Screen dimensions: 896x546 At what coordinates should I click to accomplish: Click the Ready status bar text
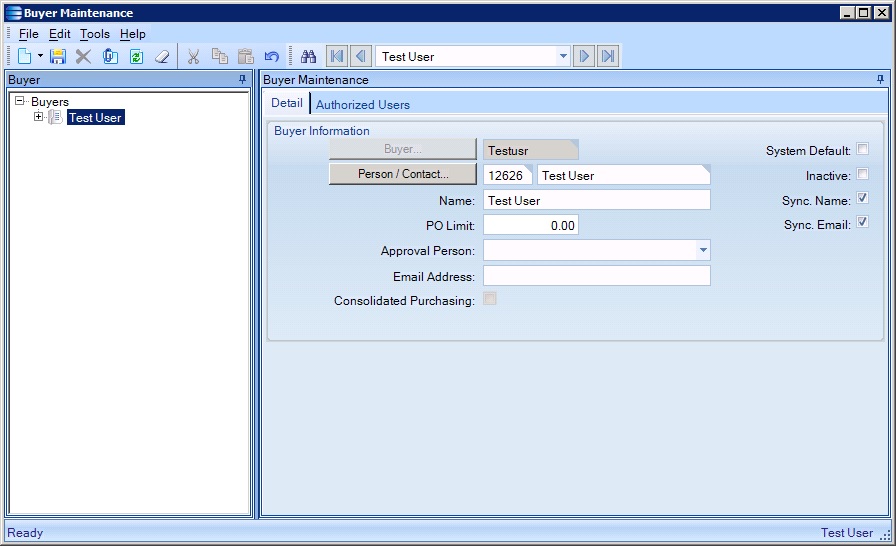pyautogui.click(x=25, y=533)
